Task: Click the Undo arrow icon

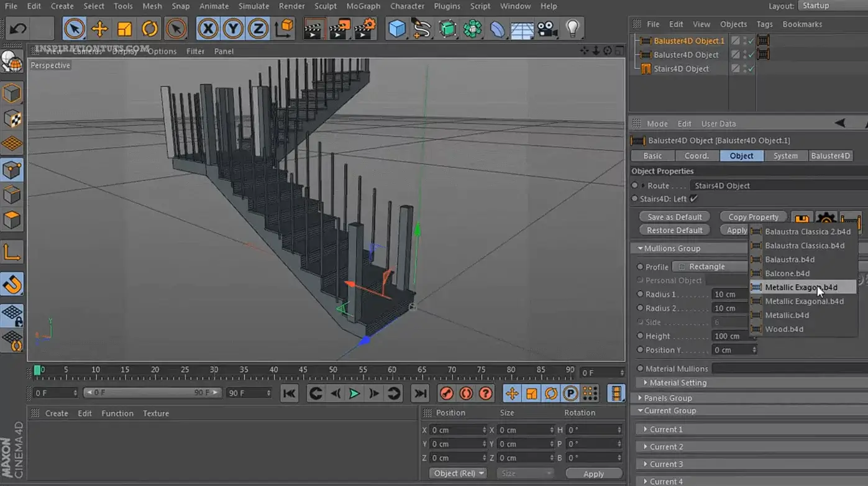Action: pyautogui.click(x=18, y=29)
